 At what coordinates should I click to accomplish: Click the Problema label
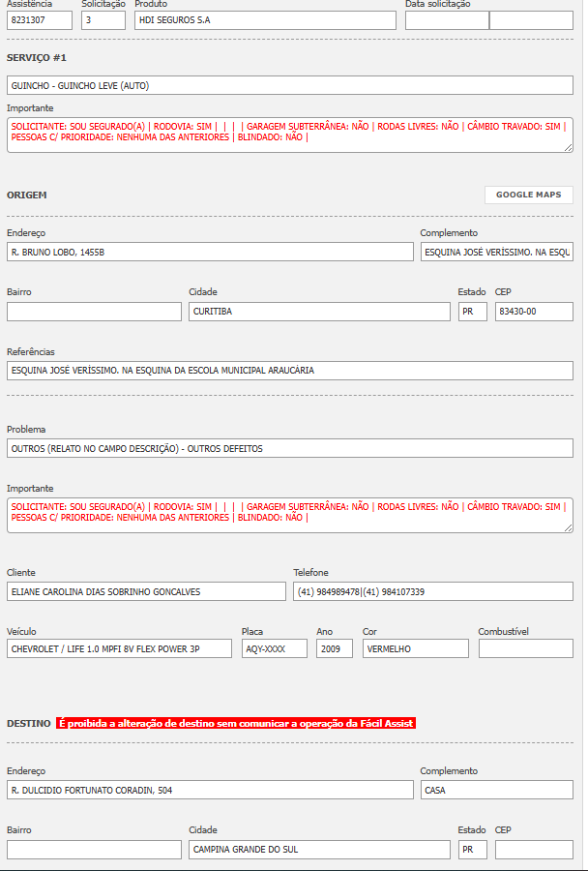[x=26, y=430]
